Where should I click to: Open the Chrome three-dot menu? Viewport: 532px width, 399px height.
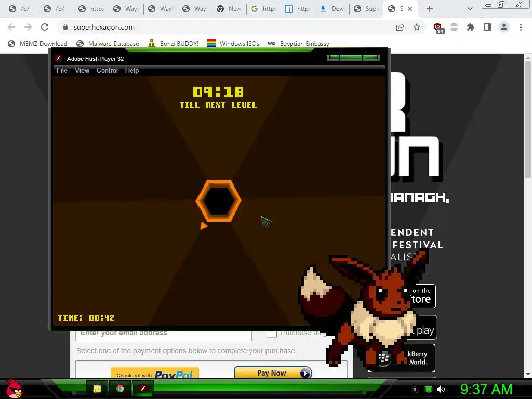coord(521,27)
